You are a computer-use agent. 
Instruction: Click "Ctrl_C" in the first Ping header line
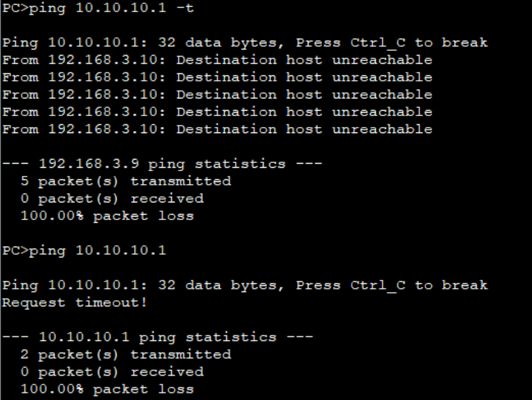coord(378,43)
